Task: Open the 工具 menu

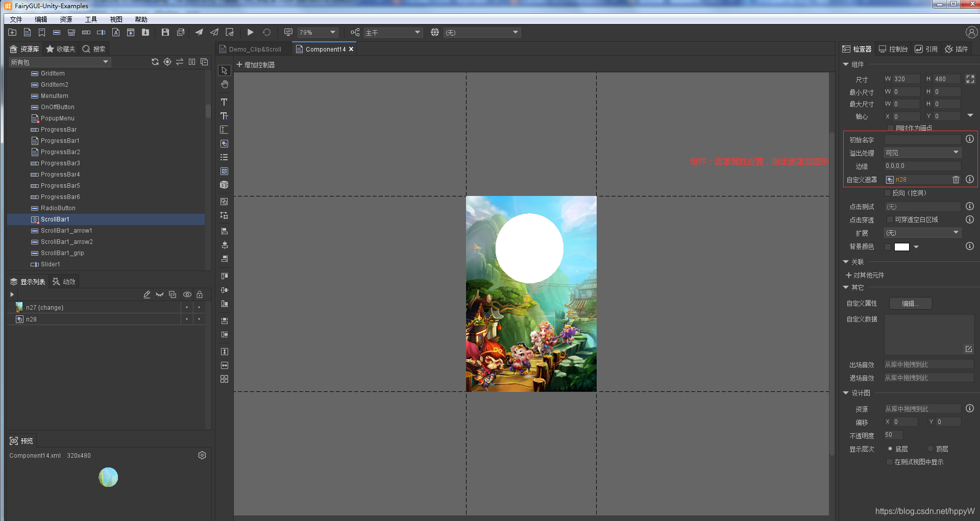Action: (91, 19)
